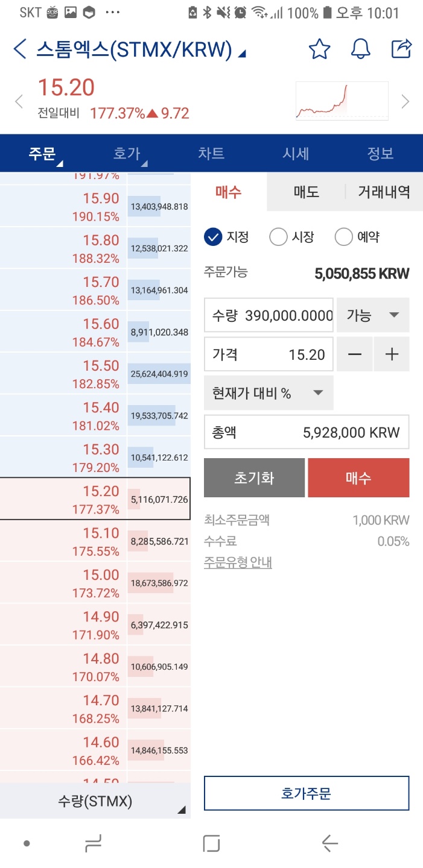
Task: Tap the navigation bar dot icon
Action: [x=27, y=843]
